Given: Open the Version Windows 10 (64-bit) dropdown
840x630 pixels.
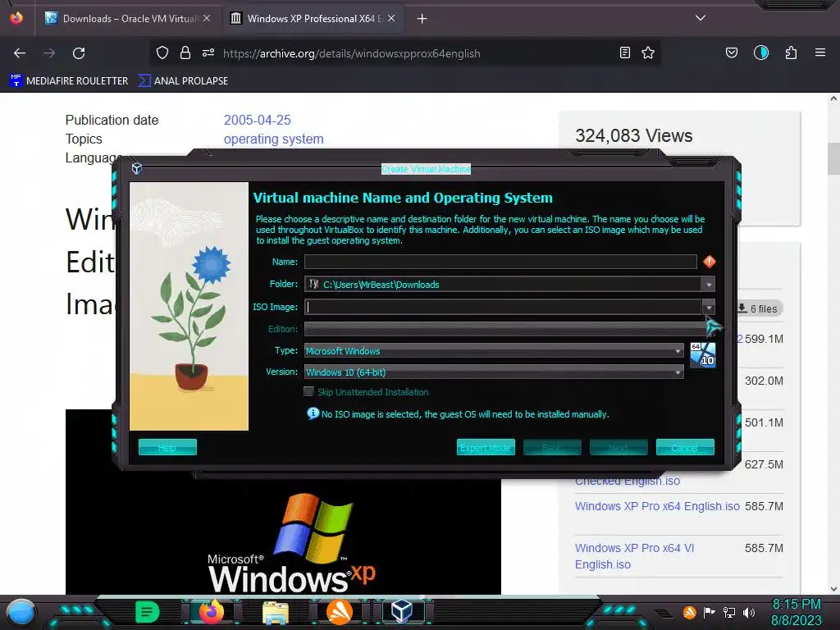Looking at the screenshot, I should (494, 372).
